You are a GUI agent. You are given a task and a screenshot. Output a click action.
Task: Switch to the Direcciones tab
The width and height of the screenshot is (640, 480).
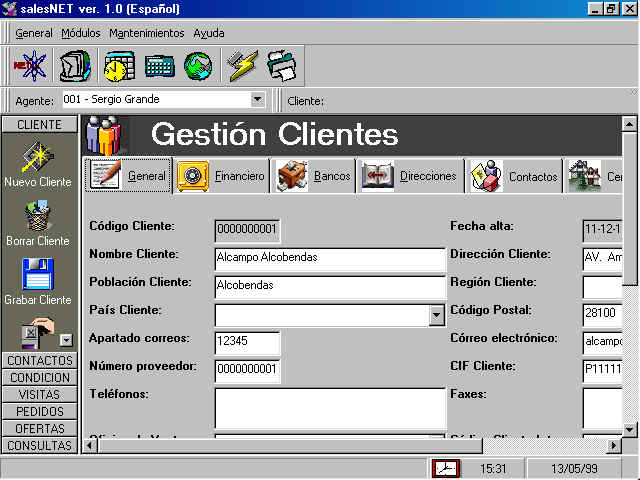click(410, 176)
